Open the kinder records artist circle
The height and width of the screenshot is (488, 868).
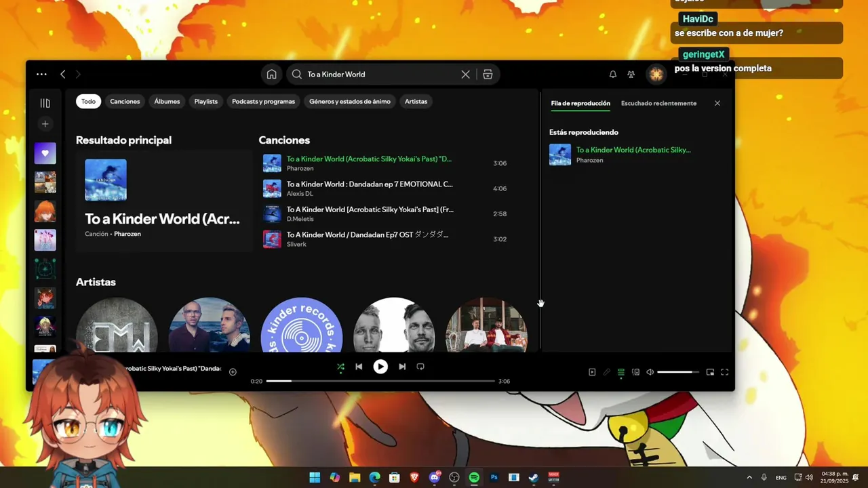(x=302, y=325)
